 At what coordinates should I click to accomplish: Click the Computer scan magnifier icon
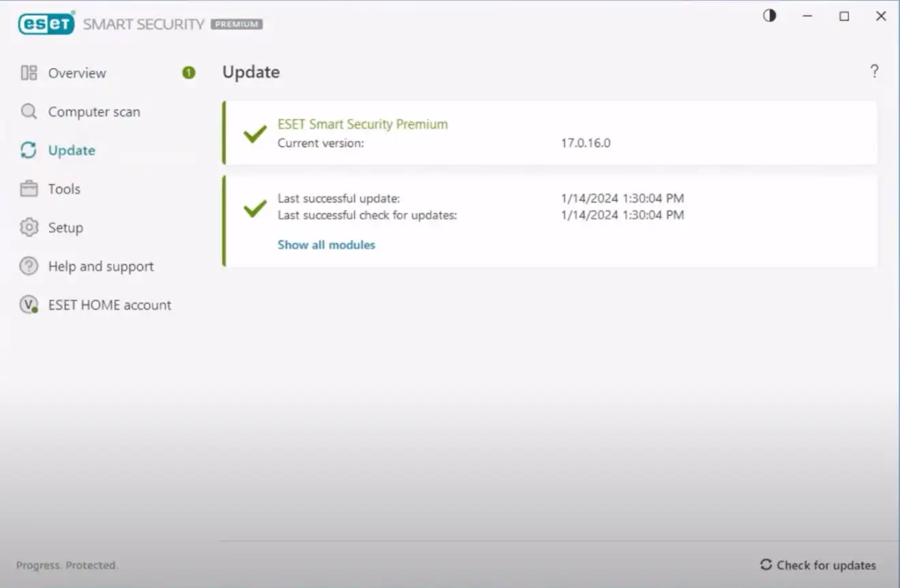pyautogui.click(x=29, y=112)
